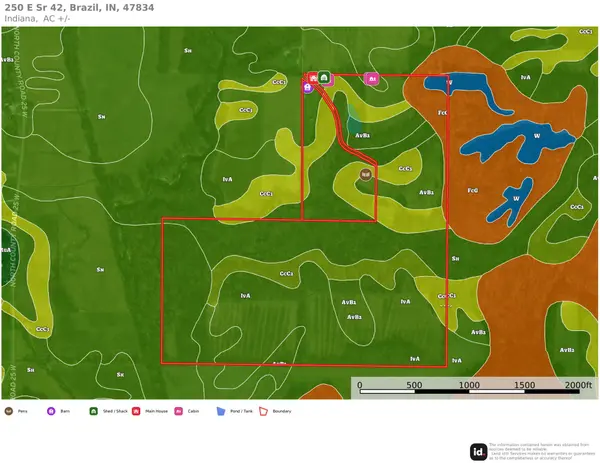Click the Pens icon in the legend
This screenshot has height=463, width=600.
point(9,411)
